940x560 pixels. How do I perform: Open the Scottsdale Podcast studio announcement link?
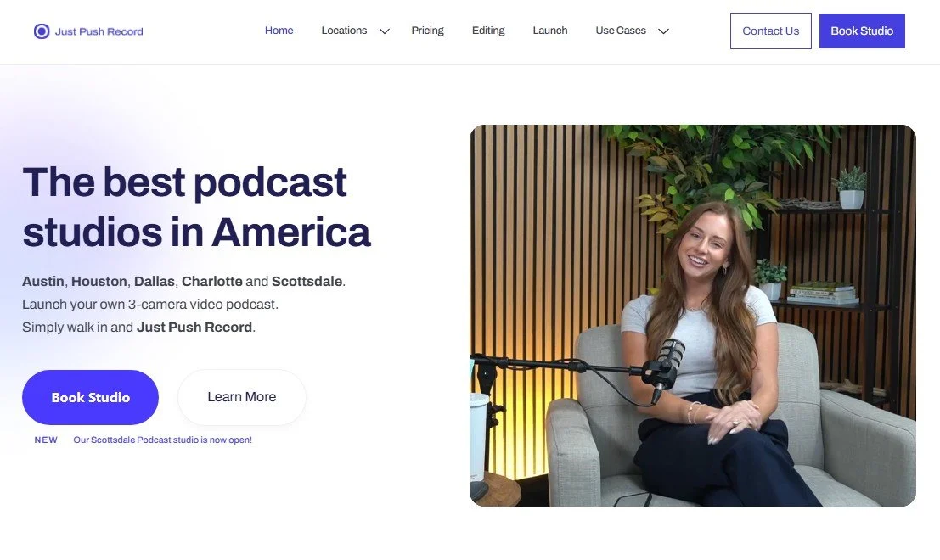pyautogui.click(x=162, y=440)
